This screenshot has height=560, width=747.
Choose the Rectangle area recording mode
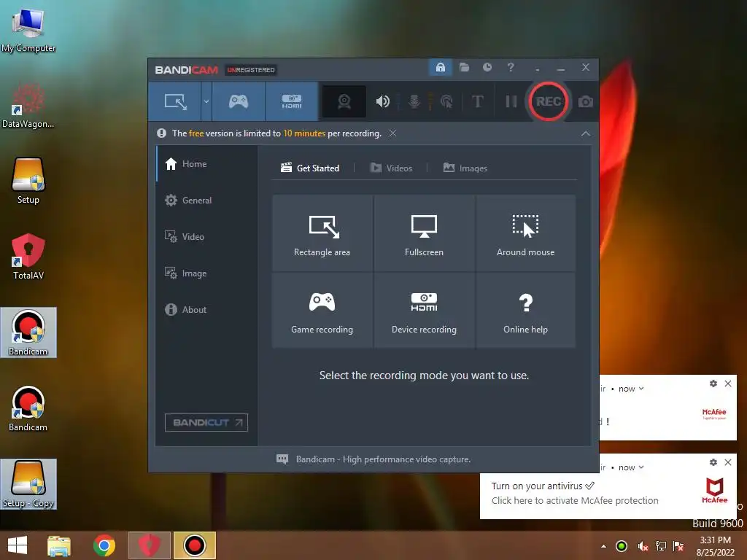[322, 233]
